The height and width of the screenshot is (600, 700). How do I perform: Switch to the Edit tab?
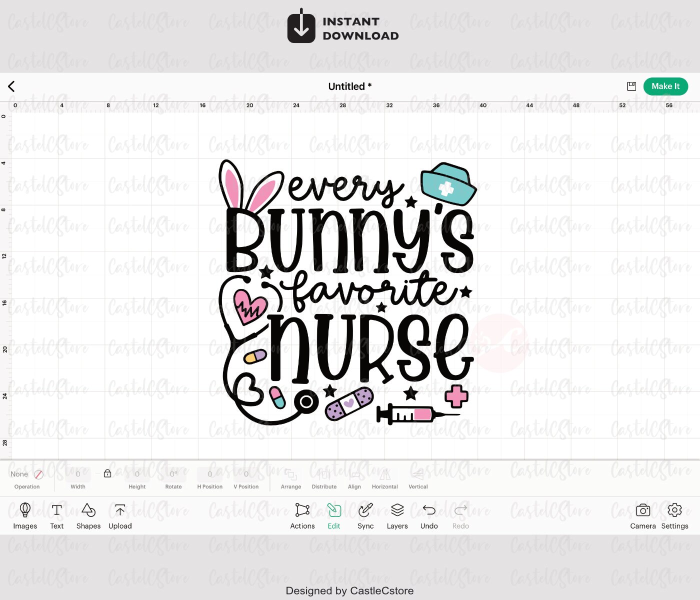[333, 516]
